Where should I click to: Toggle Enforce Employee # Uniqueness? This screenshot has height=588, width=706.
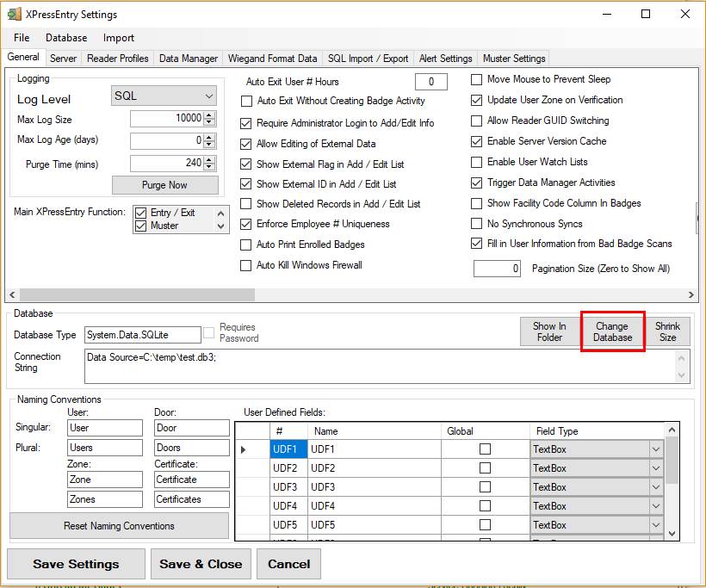coord(246,224)
